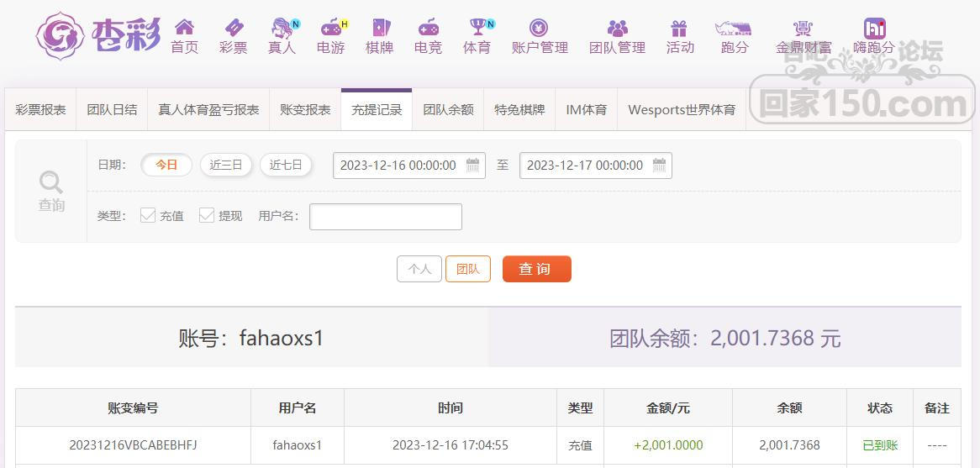The width and height of the screenshot is (980, 468).
Task: Open the start datetime picker 2023-12-16 00:00:00
Action: (409, 166)
